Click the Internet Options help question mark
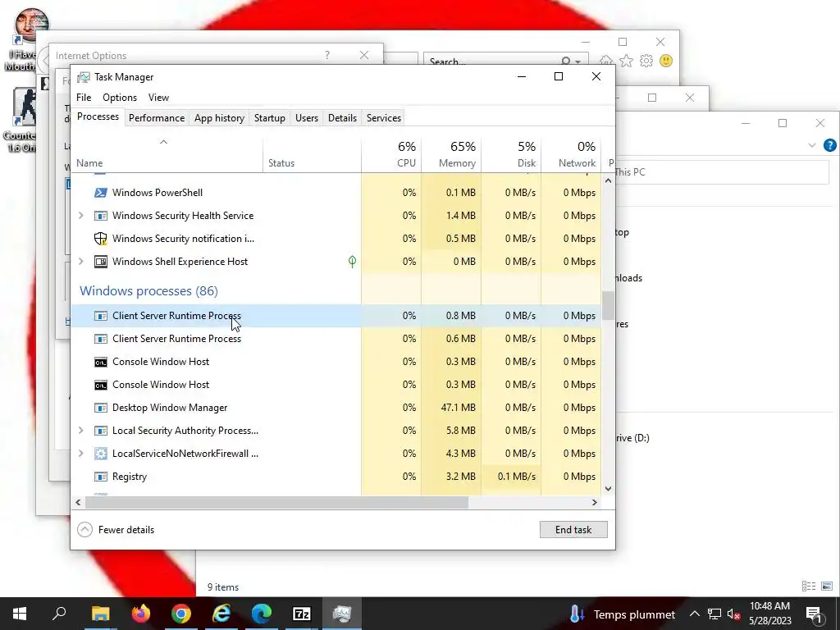 click(x=326, y=55)
